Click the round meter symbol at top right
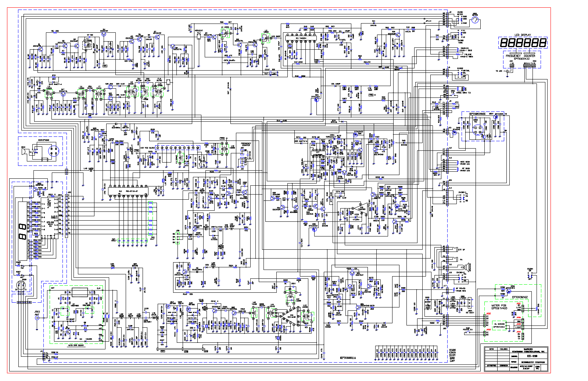This screenshot has height=381, width=588. click(x=475, y=21)
